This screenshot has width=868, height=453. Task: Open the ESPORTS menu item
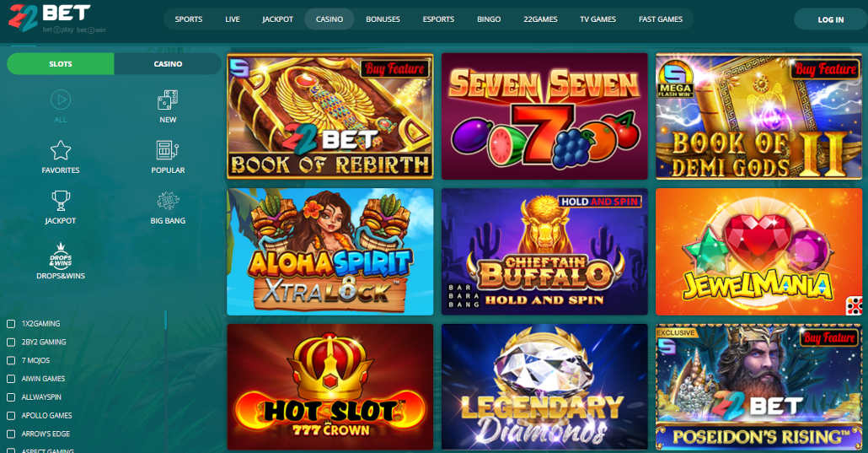[x=438, y=19]
